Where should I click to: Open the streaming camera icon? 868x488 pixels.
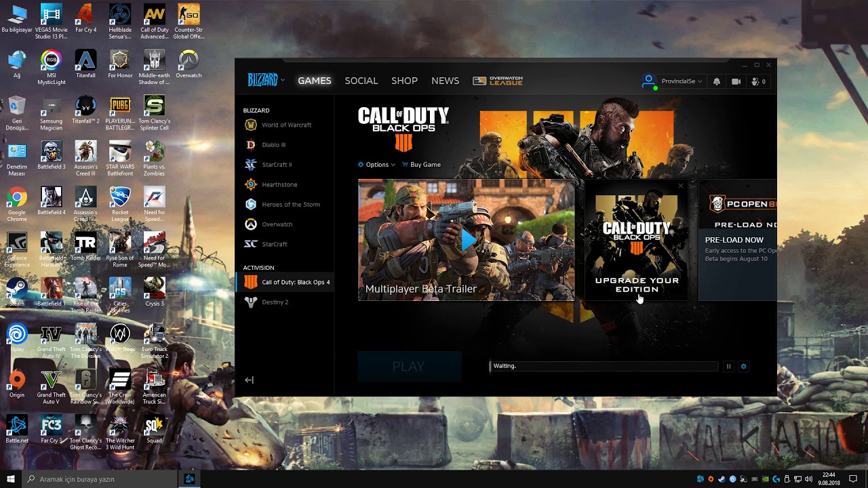pos(736,81)
